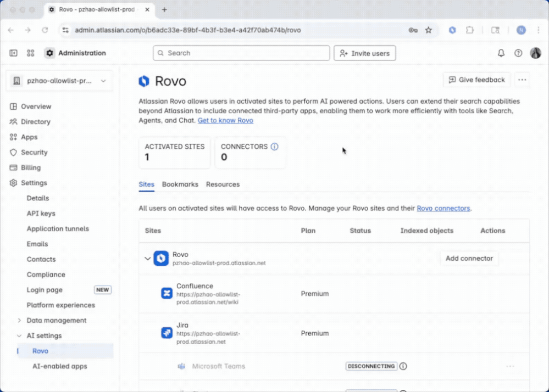Switch to the Bookmarks tab
This screenshot has height=392, width=549.
point(180,184)
